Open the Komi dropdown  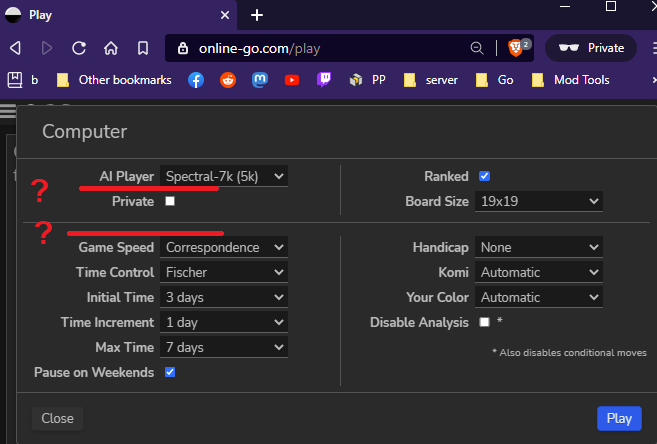click(x=539, y=273)
